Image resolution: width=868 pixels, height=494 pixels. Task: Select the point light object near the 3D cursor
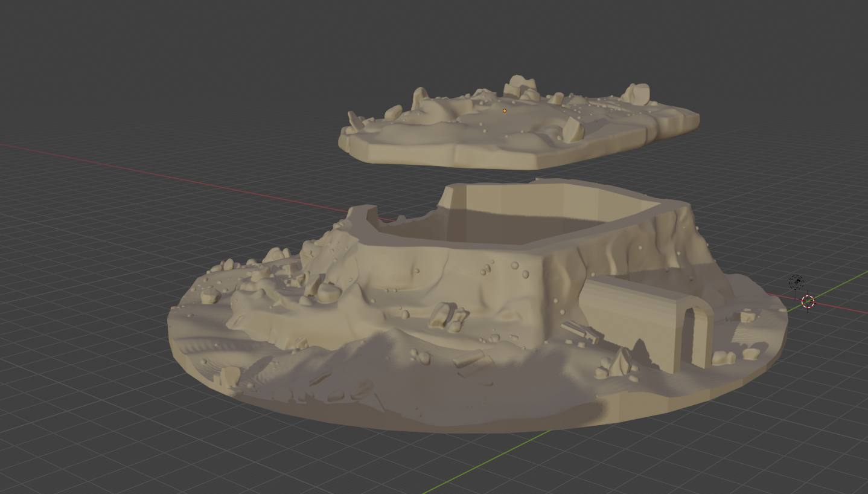[796, 282]
